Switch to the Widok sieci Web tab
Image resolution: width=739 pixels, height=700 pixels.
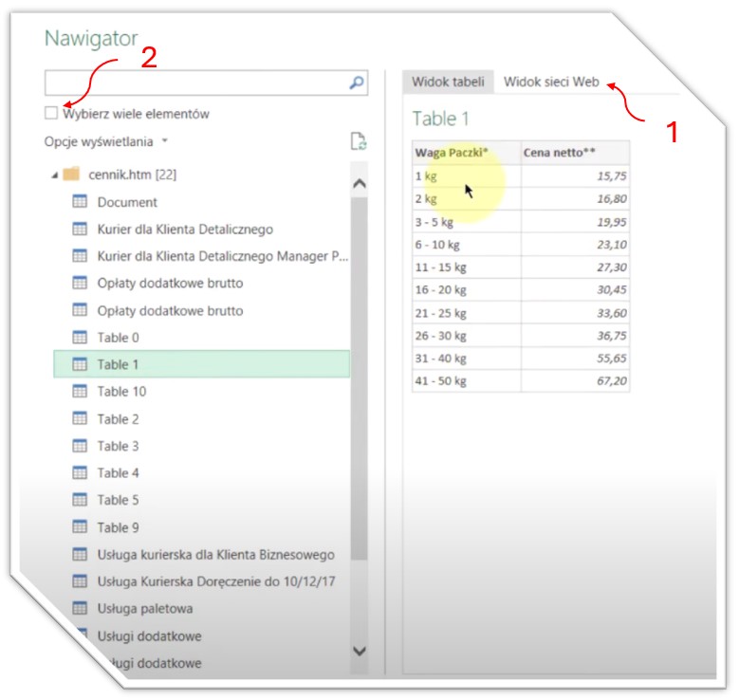(x=551, y=83)
